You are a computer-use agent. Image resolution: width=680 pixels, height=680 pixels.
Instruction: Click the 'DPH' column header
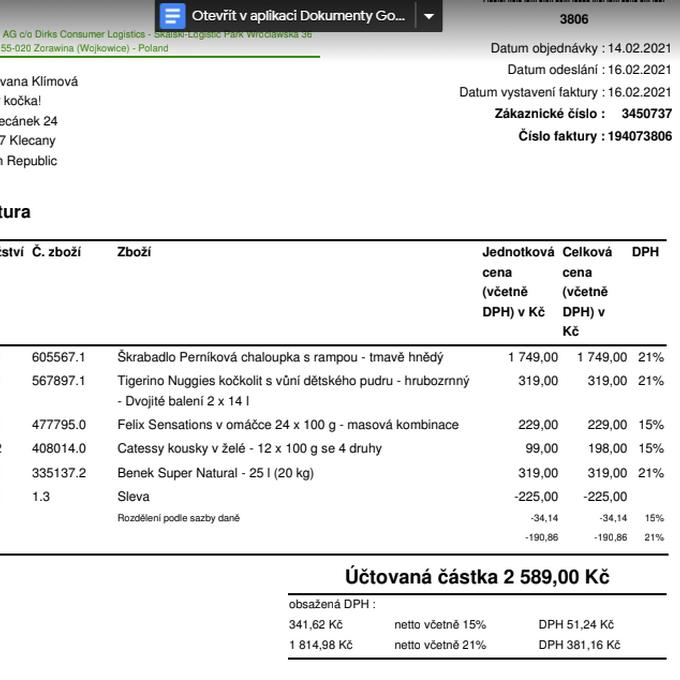click(645, 252)
